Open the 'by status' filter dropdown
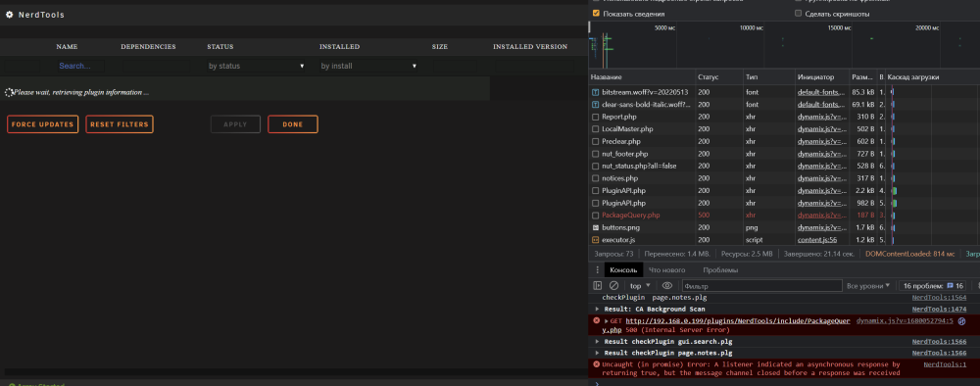The image size is (980, 386). click(256, 66)
